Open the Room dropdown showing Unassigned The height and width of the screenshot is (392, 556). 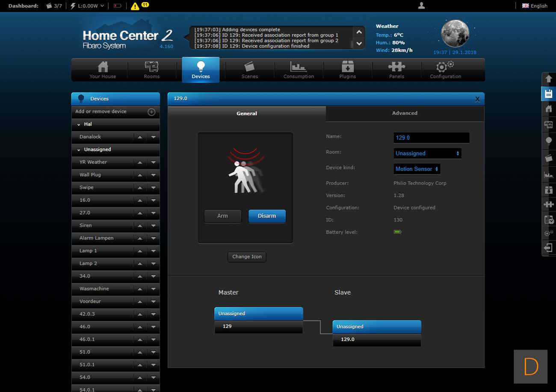point(427,153)
